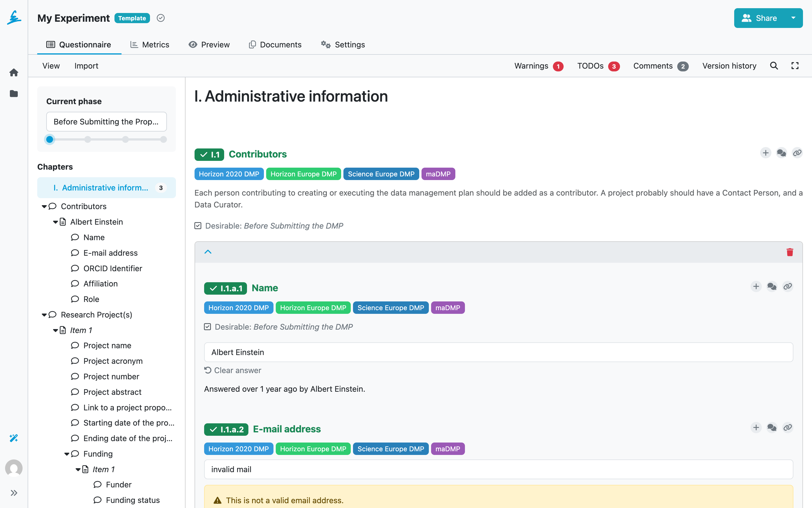
Task: Add a TODO to Name question
Action: point(756,286)
